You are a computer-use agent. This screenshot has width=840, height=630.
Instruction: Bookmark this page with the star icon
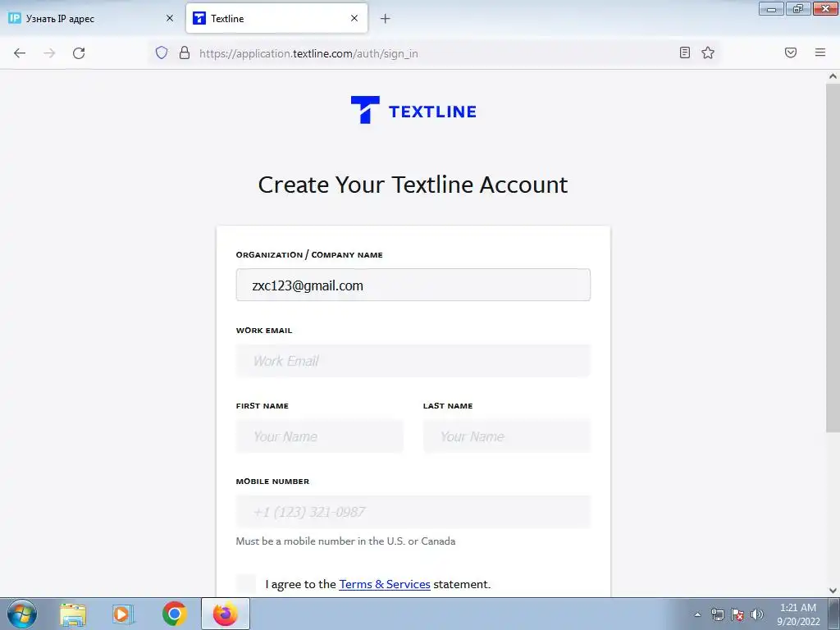coord(708,52)
